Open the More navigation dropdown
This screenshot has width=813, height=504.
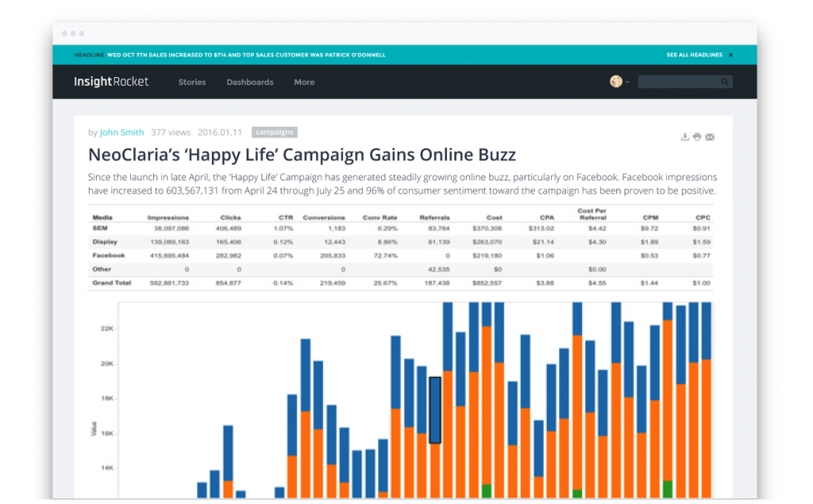tap(304, 82)
